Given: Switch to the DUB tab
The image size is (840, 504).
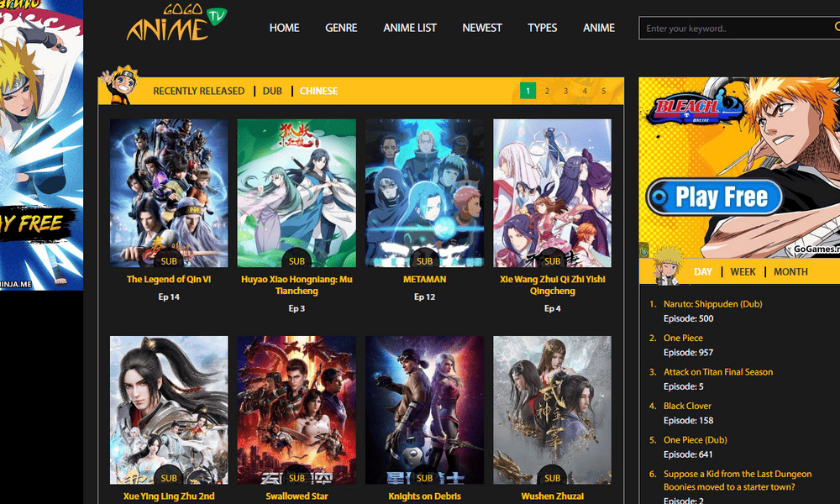Looking at the screenshot, I should [x=272, y=91].
